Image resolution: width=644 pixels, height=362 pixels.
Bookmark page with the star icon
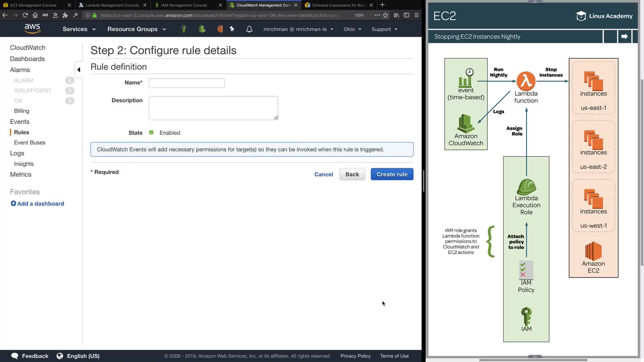pyautogui.click(x=385, y=15)
